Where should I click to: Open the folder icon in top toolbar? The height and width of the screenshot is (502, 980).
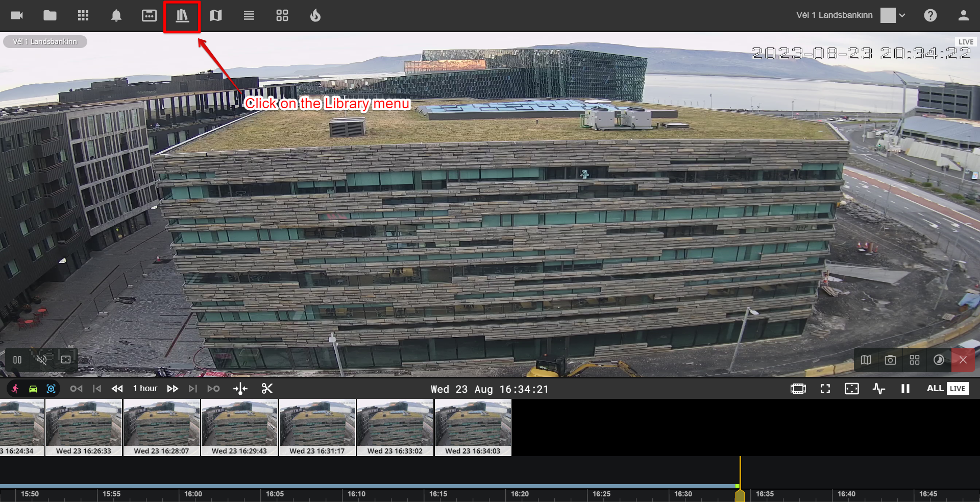(50, 16)
